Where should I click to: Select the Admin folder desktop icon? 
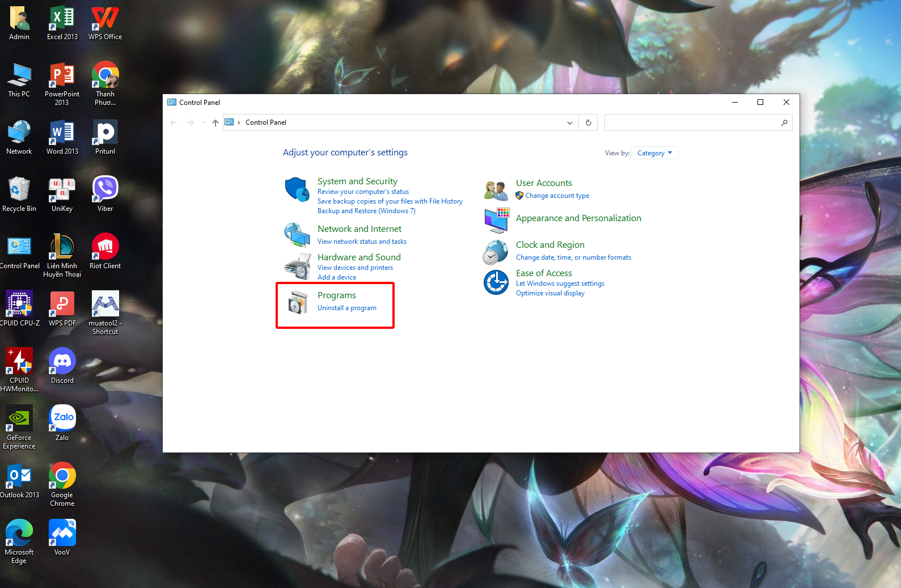pyautogui.click(x=19, y=23)
